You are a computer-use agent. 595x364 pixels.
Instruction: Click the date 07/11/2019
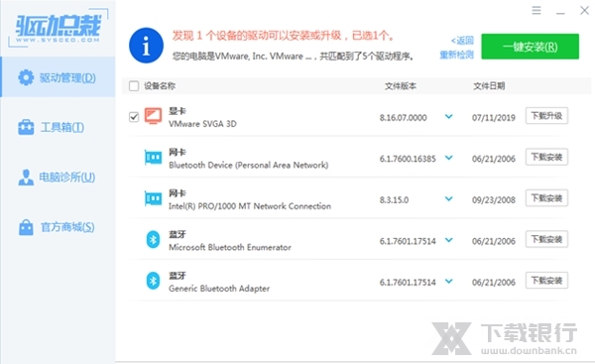494,118
